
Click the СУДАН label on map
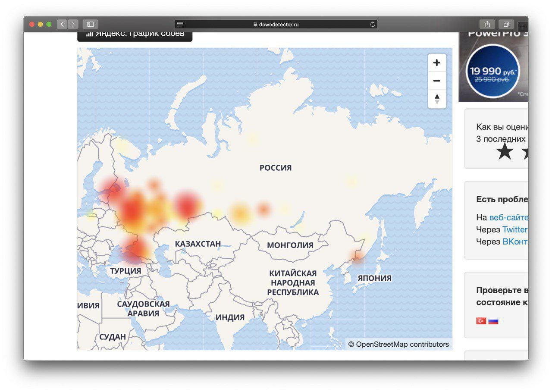pyautogui.click(x=113, y=337)
